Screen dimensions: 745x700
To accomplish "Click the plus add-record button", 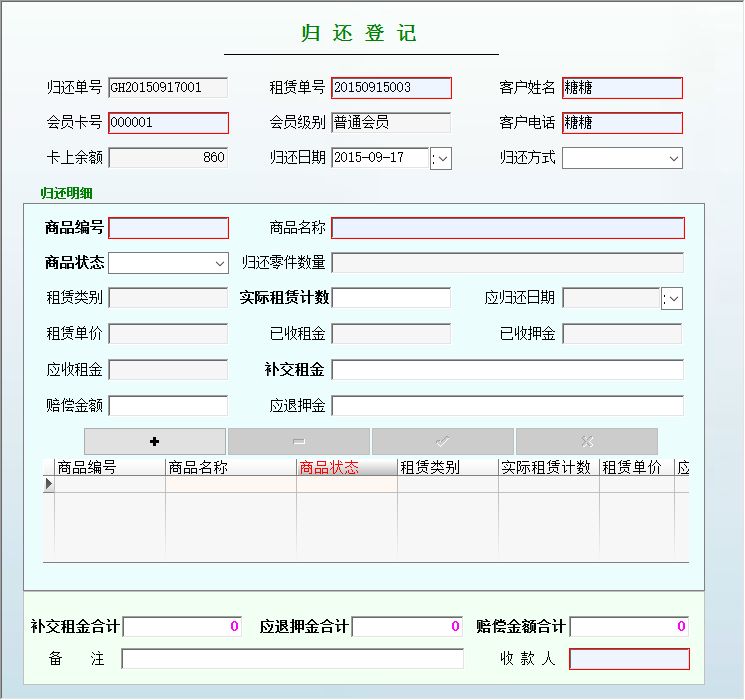I will (155, 441).
